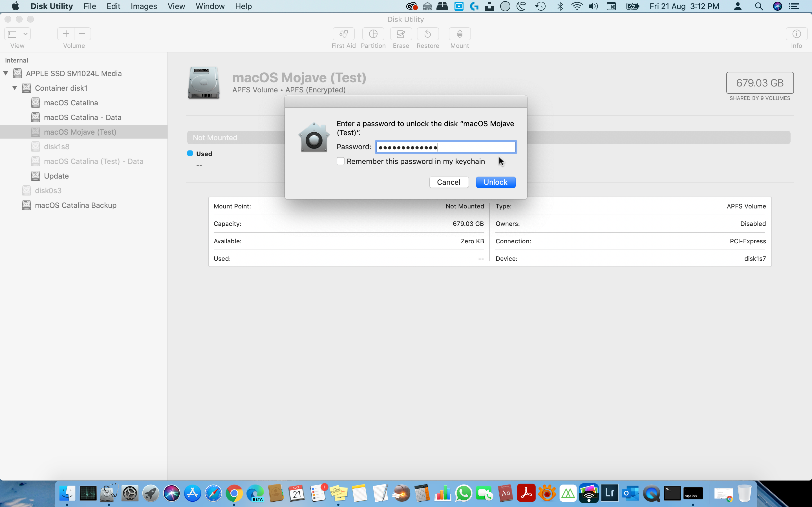Enable Remember this password in my keychain
Viewport: 812px width, 507px height.
[340, 161]
